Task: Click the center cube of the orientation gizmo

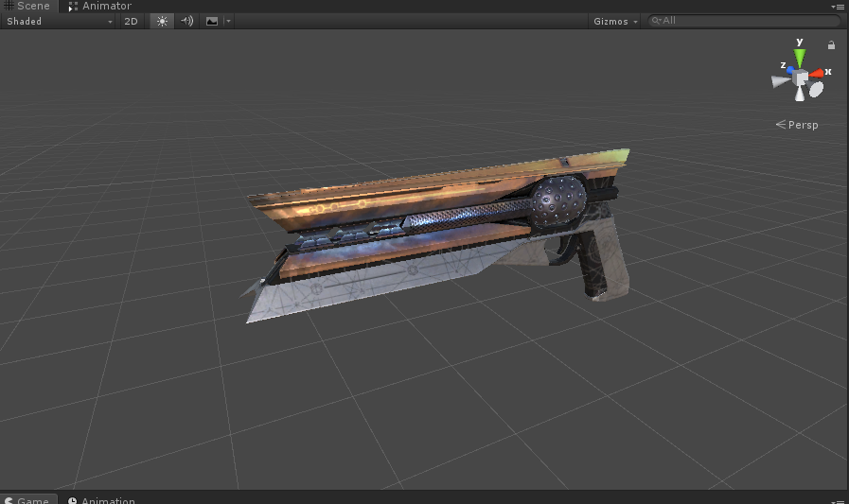Action: tap(801, 76)
